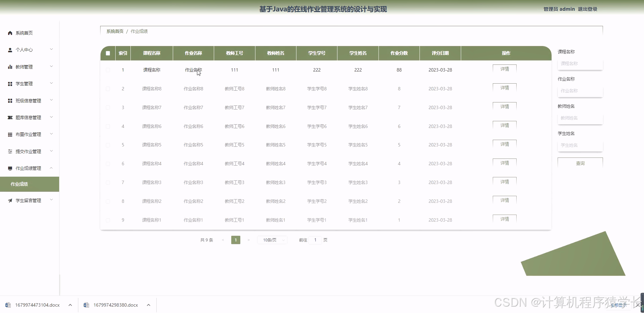Check the checkbox for row 课程名称7
The width and height of the screenshot is (644, 313).
(108, 107)
